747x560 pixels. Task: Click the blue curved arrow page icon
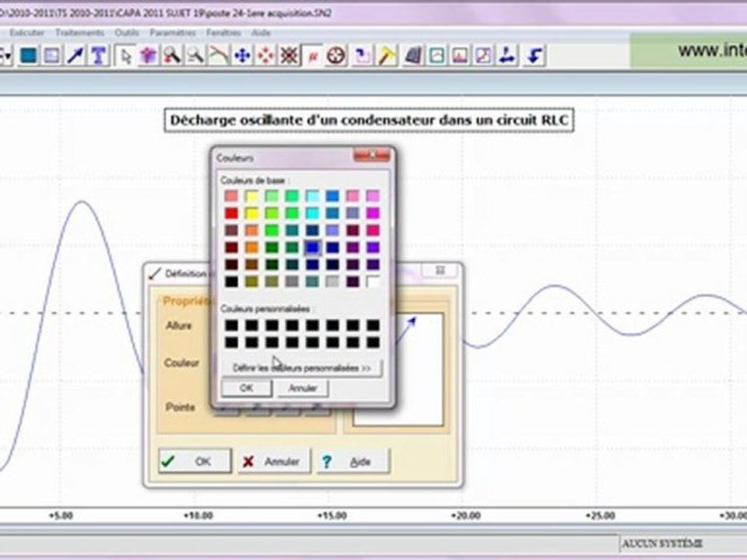[362, 56]
